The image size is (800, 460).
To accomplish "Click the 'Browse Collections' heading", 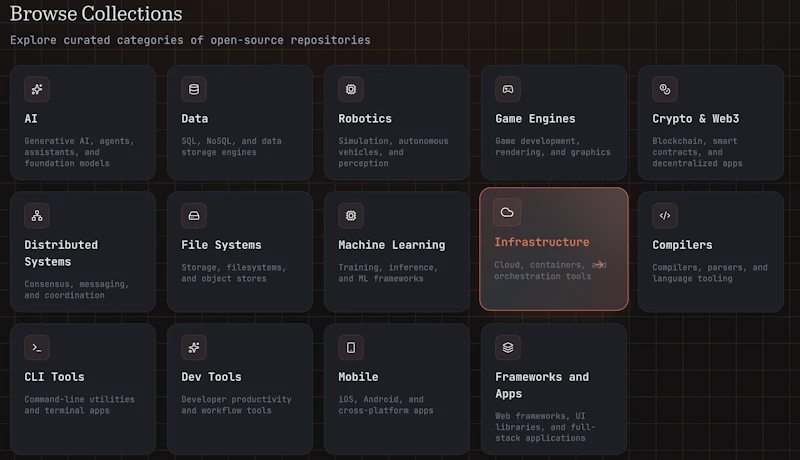I will tap(96, 14).
